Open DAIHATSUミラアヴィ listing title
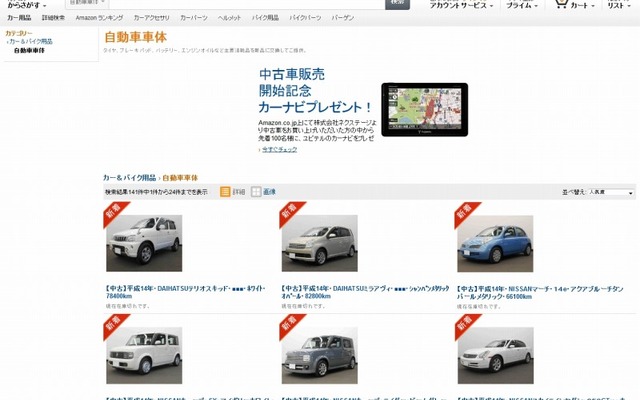The height and width of the screenshot is (400, 640). (365, 292)
